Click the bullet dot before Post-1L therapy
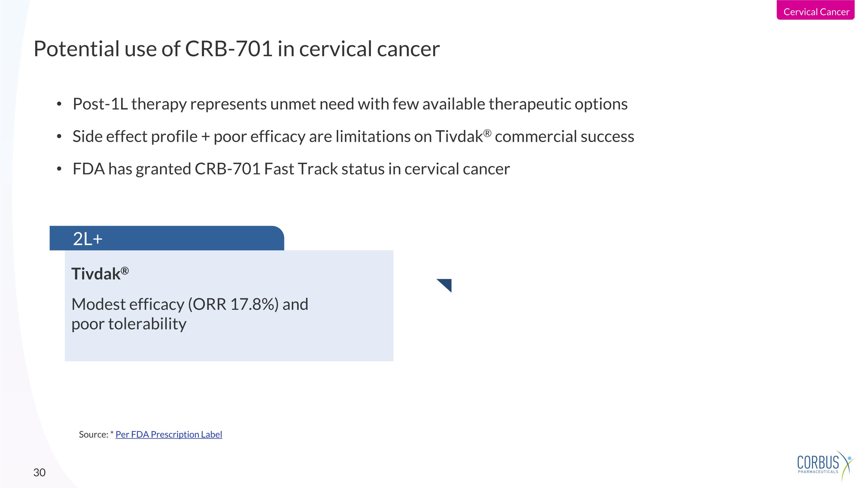The image size is (868, 488). [x=59, y=104]
